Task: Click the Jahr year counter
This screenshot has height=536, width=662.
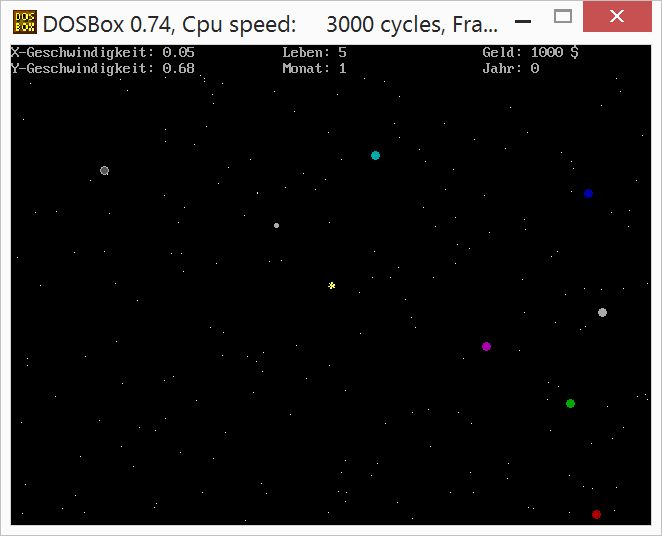Action: 510,68
